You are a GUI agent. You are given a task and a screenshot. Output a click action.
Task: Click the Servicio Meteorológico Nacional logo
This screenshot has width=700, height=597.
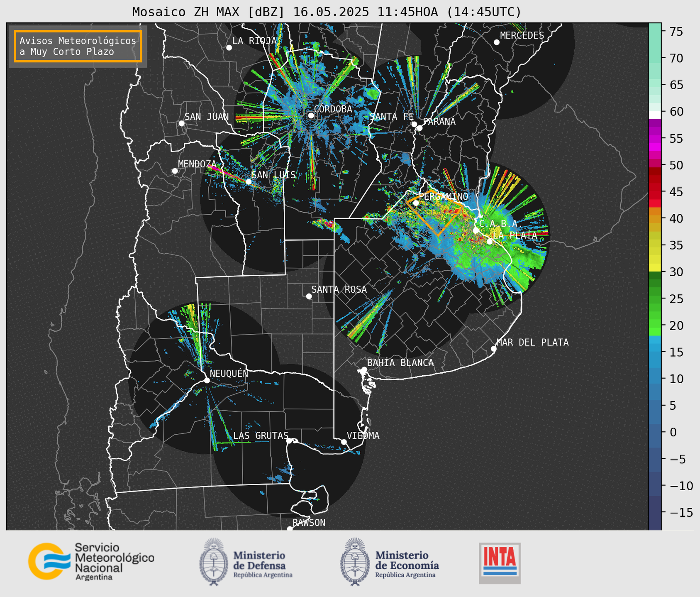(91, 562)
